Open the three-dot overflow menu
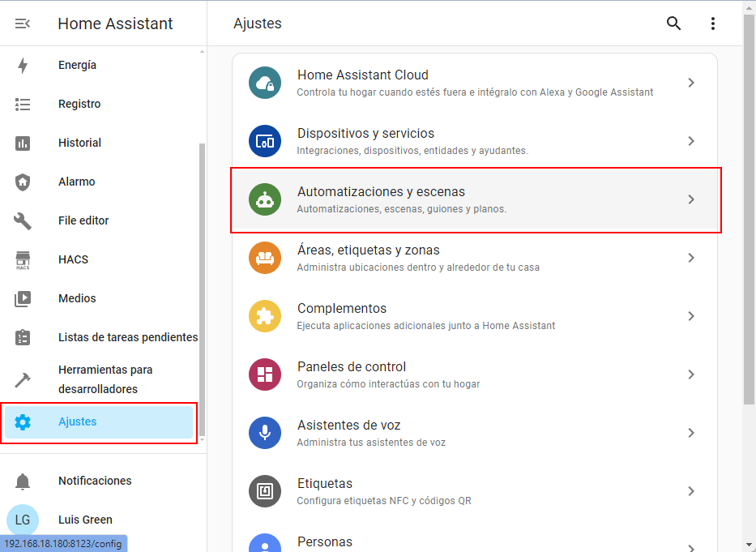 [x=713, y=24]
